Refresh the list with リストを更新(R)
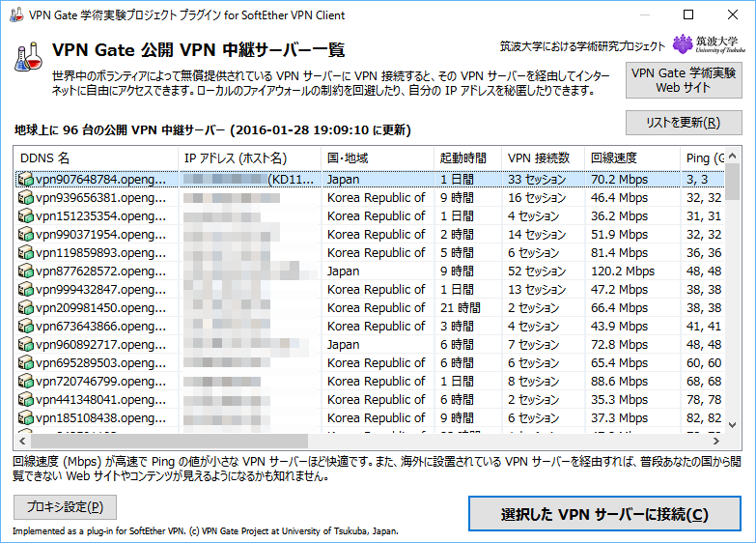This screenshot has height=543, width=756. (x=684, y=123)
